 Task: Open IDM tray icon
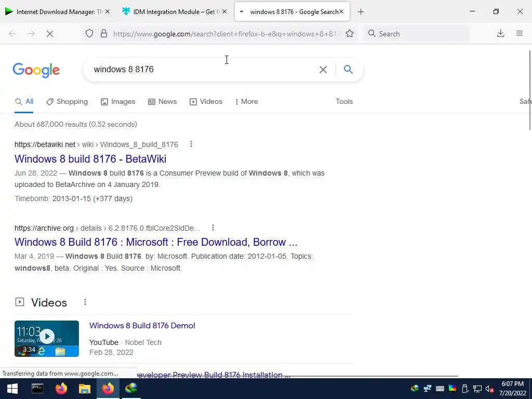[415, 389]
